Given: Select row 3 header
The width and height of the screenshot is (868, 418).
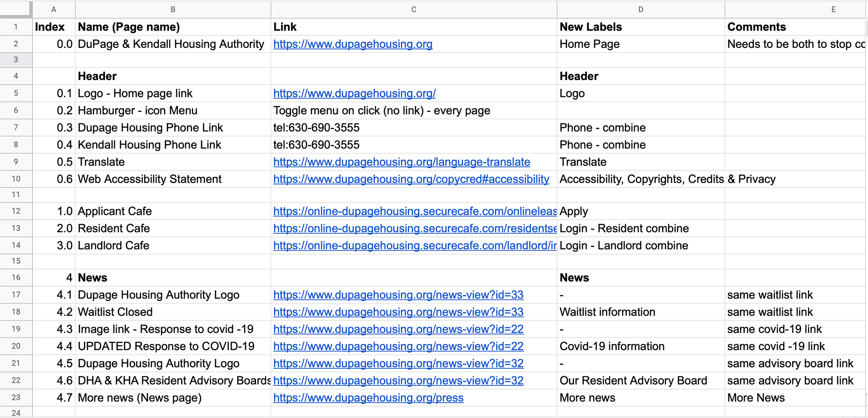Looking at the screenshot, I should click(x=16, y=60).
